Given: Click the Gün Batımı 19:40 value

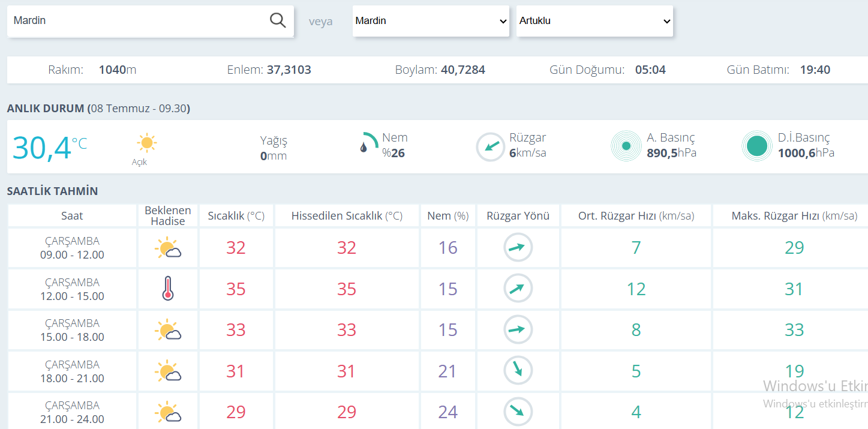Looking at the screenshot, I should [815, 70].
